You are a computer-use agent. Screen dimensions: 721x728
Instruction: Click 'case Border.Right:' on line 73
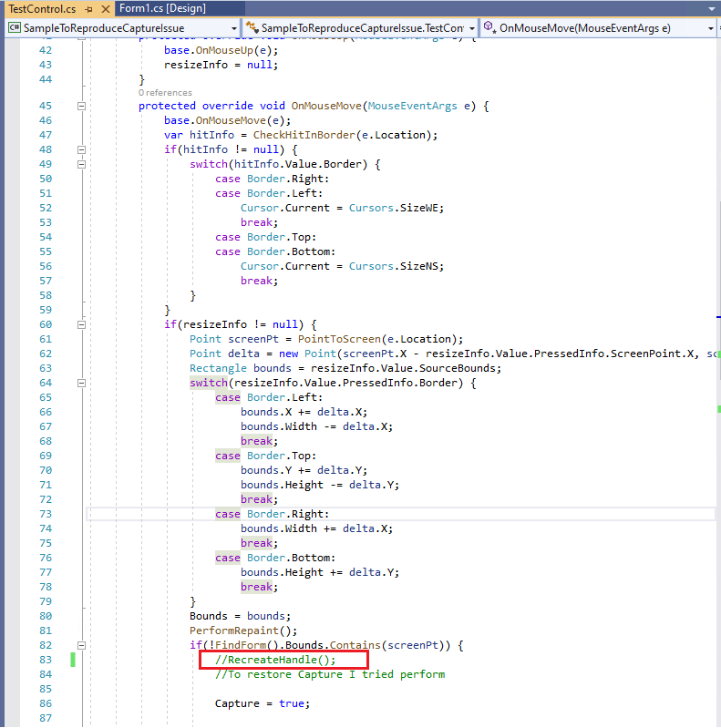click(x=272, y=514)
